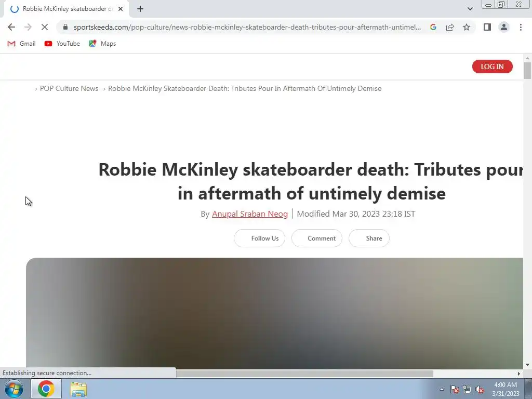The width and height of the screenshot is (532, 399).
Task: Open a new tab with plus button
Action: 140,9
